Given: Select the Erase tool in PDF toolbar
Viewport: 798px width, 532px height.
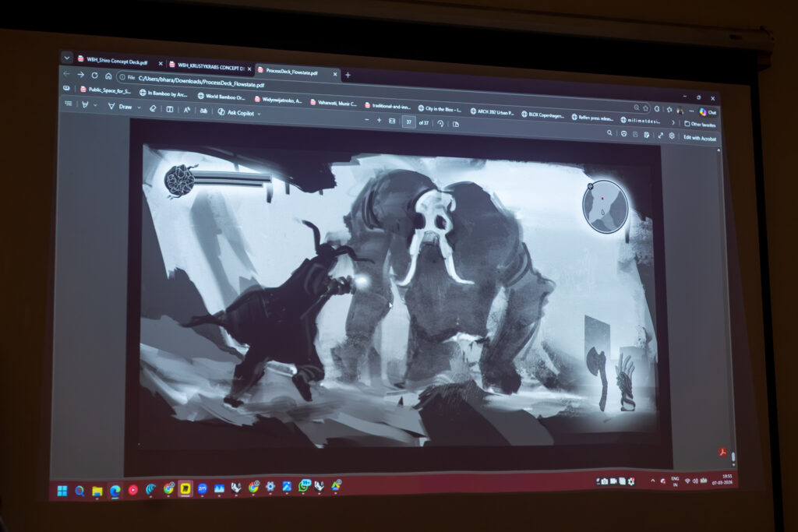Looking at the screenshot, I should (x=153, y=108).
